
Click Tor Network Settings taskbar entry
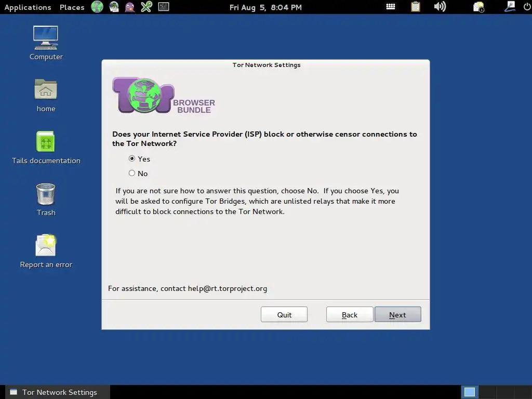click(x=58, y=392)
